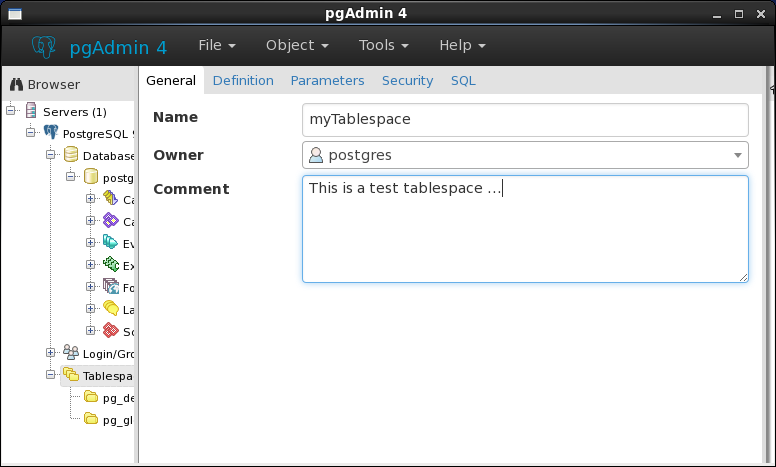Viewport: 776px width, 467px height.
Task: Switch to the General tab
Action: tap(171, 81)
